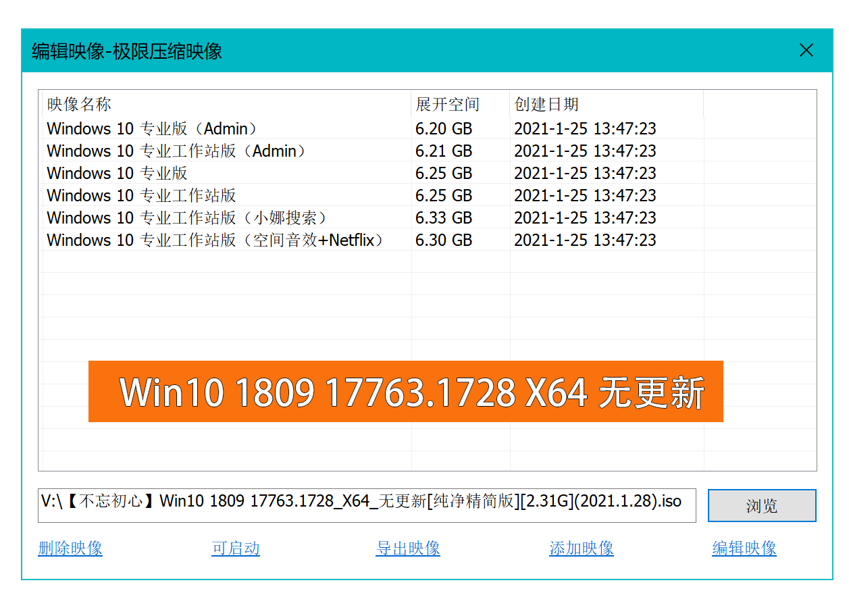Click the 6.33 GB size cell
Screen dimensions: 849x616
(x=444, y=217)
